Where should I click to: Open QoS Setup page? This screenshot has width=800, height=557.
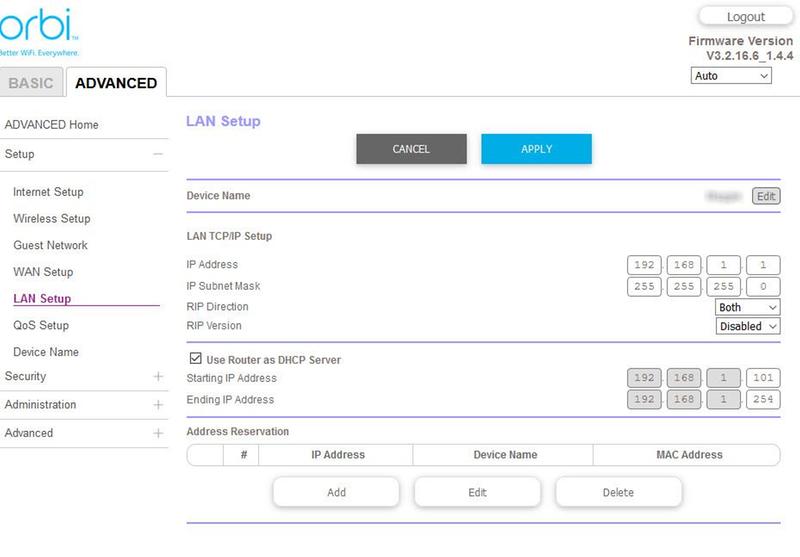[x=41, y=325]
